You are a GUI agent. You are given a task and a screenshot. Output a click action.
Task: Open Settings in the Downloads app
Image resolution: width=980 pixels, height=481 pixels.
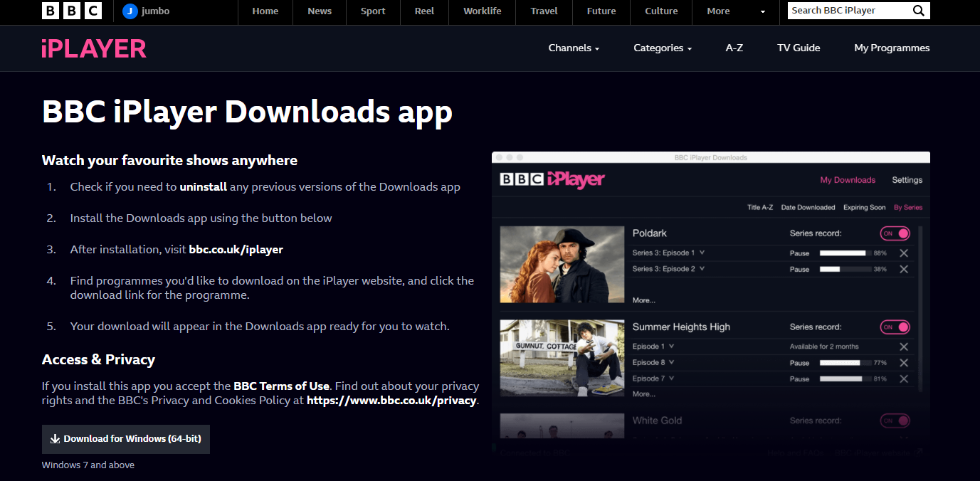tap(907, 180)
